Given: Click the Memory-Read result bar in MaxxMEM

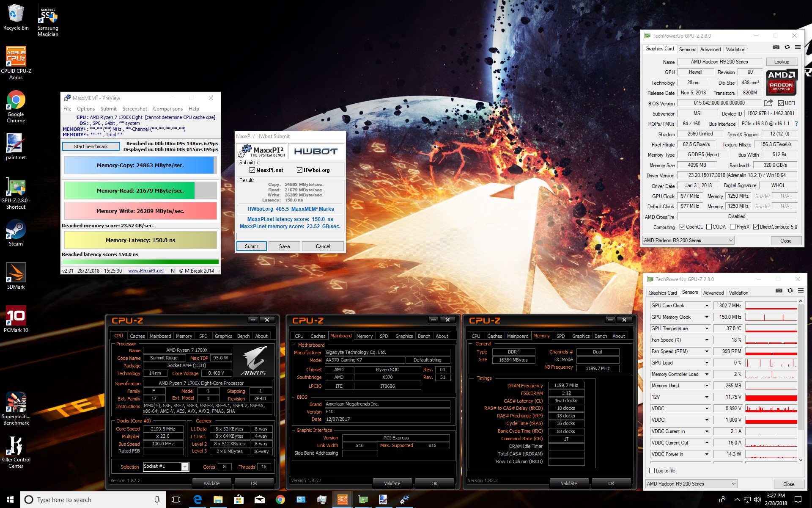Looking at the screenshot, I should (140, 191).
